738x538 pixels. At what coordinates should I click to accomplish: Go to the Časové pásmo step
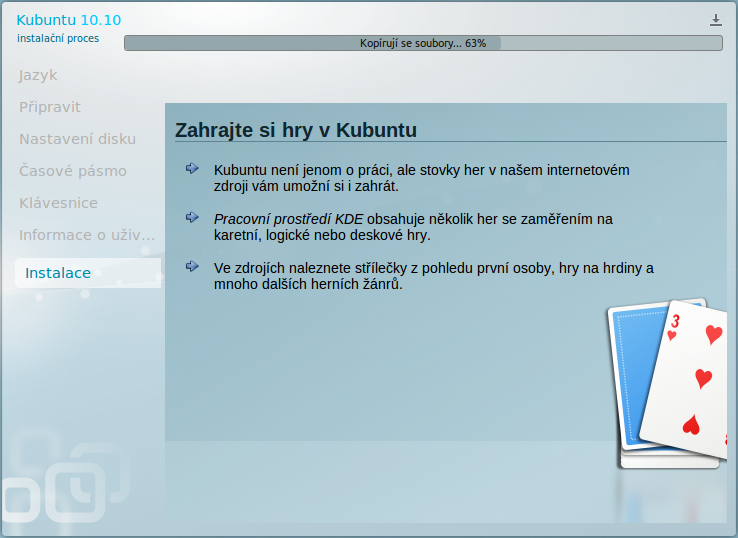point(73,171)
